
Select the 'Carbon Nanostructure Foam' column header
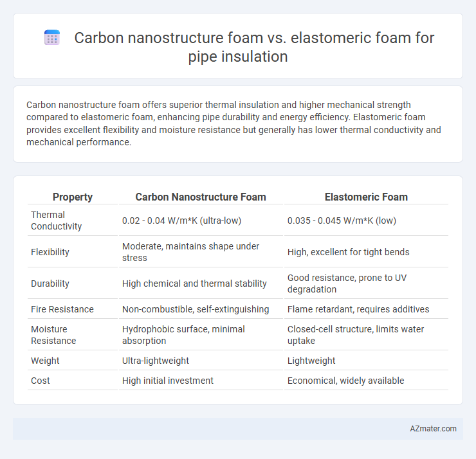pyautogui.click(x=201, y=197)
